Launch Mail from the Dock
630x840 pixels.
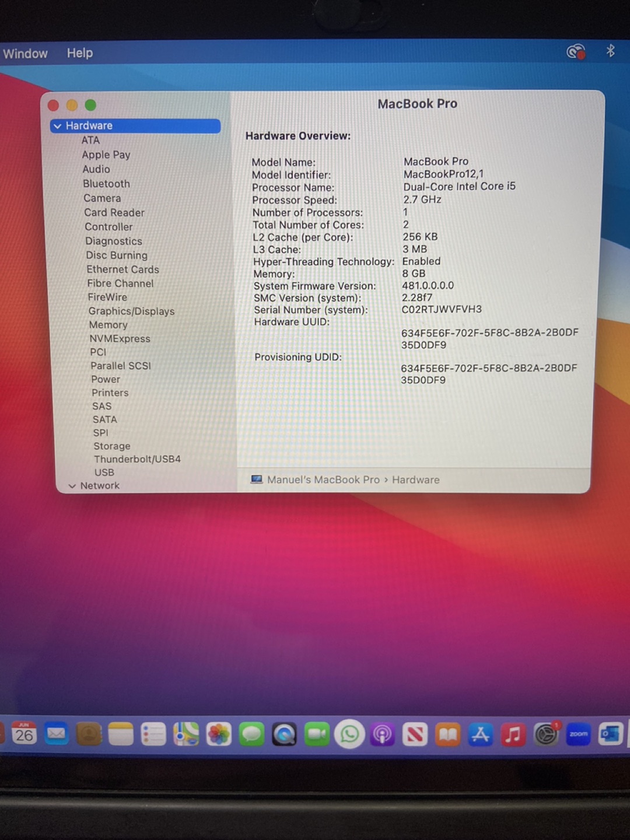pos(57,734)
